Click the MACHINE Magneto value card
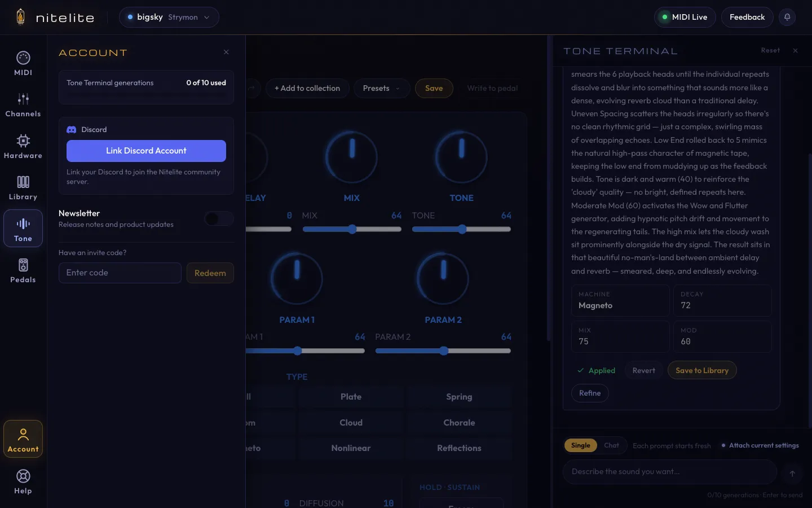 pos(620,300)
